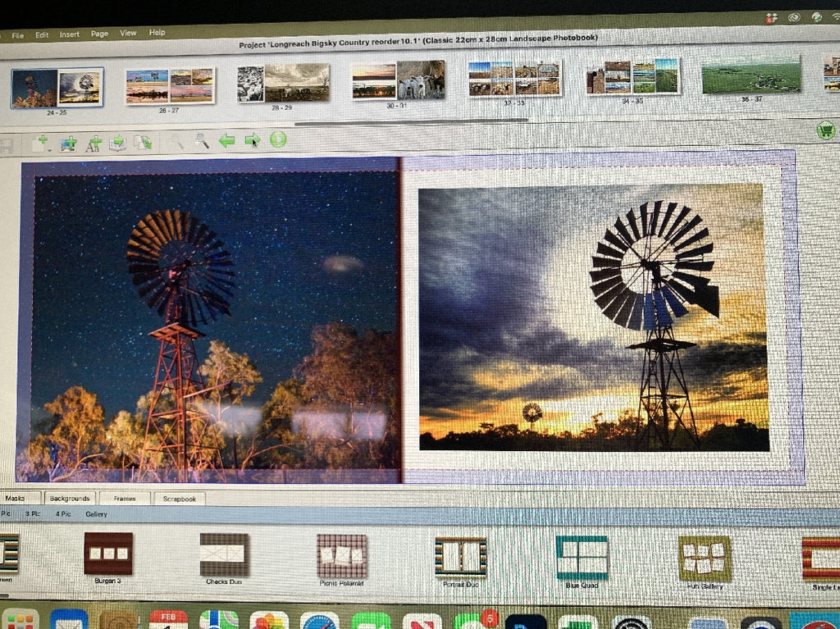
Task: Switch to the Scrapbook tab
Action: click(179, 499)
